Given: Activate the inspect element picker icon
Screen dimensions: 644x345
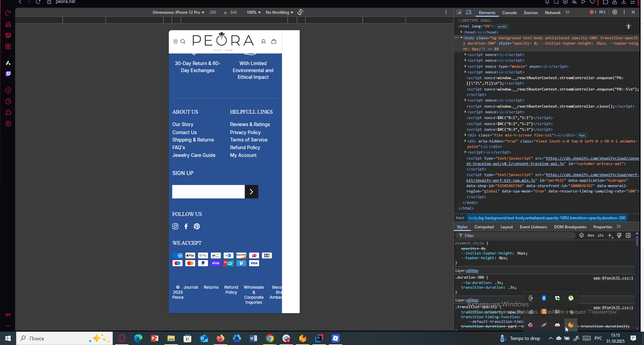Looking at the screenshot, I should (459, 12).
